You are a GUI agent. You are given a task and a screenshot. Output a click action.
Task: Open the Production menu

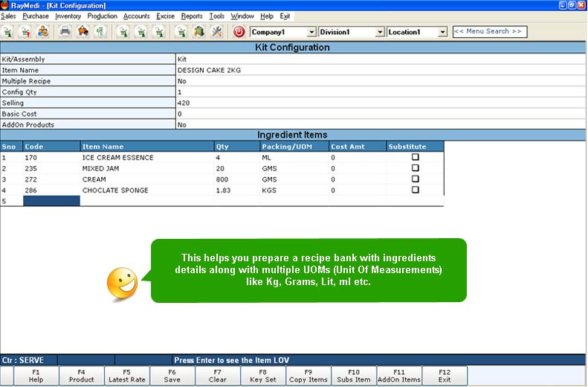click(x=103, y=16)
